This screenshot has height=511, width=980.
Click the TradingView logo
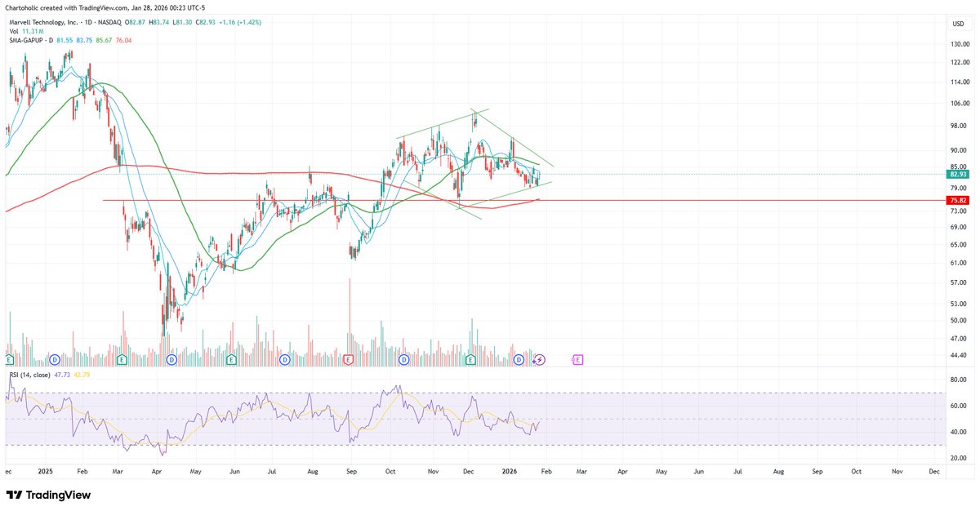(49, 495)
